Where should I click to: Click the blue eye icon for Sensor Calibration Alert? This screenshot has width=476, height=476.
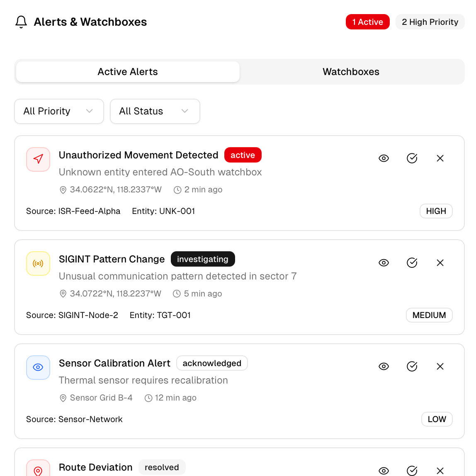pyautogui.click(x=38, y=367)
